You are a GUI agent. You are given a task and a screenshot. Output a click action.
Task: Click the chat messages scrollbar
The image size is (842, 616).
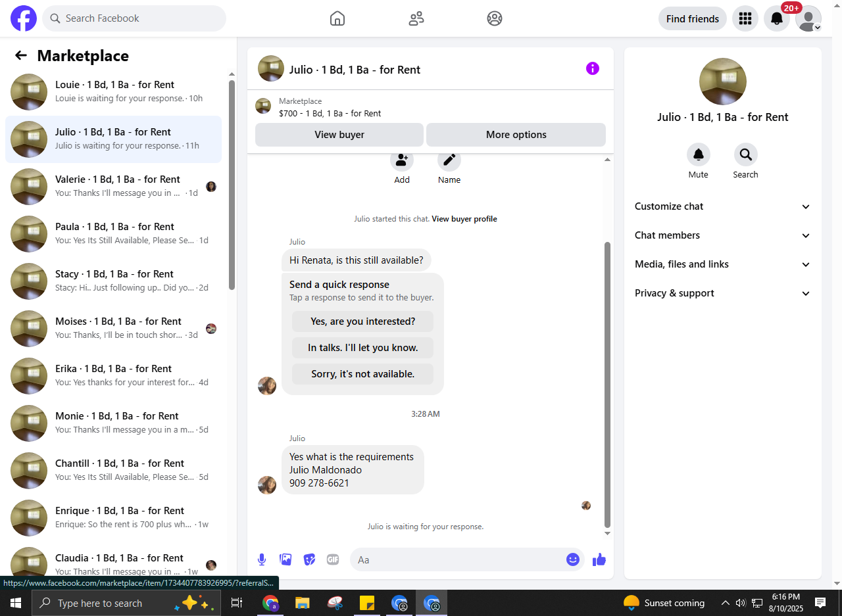(607, 385)
